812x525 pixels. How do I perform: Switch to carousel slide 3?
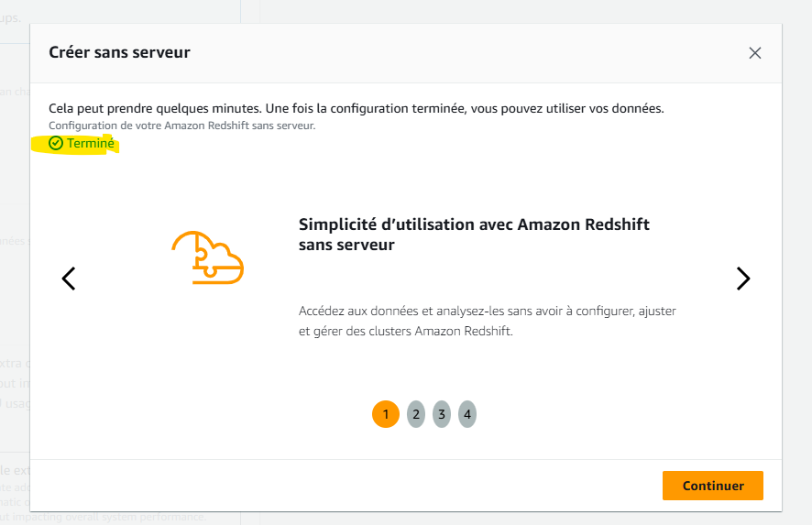point(442,414)
